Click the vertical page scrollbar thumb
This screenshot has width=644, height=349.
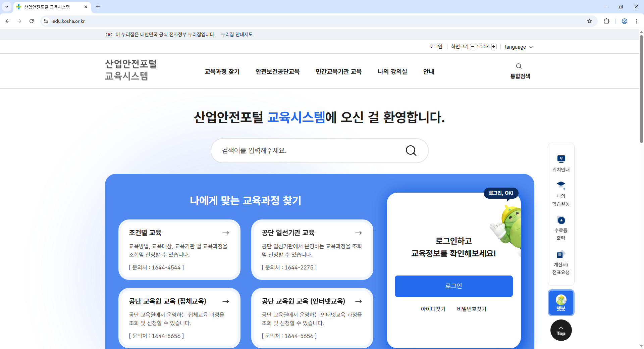click(641, 89)
